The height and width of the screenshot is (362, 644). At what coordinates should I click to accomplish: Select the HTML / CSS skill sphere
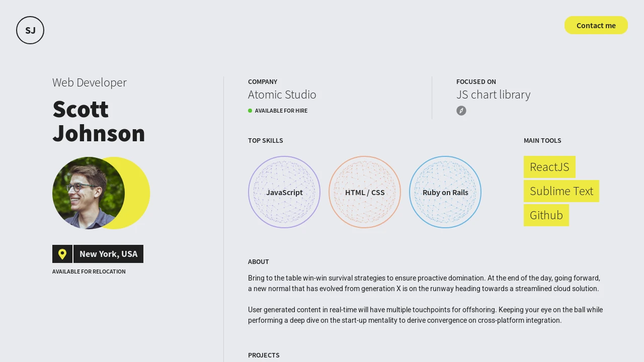(365, 192)
